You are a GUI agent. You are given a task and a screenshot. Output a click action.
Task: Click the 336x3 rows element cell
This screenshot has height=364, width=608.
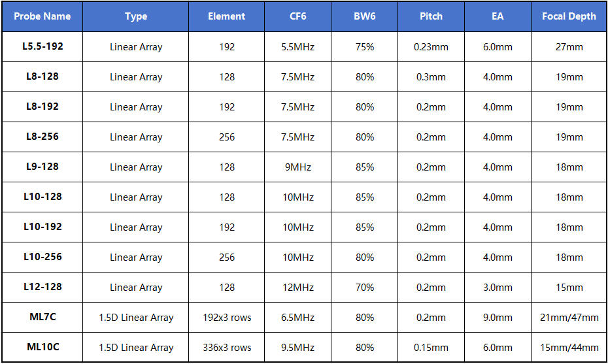(227, 348)
